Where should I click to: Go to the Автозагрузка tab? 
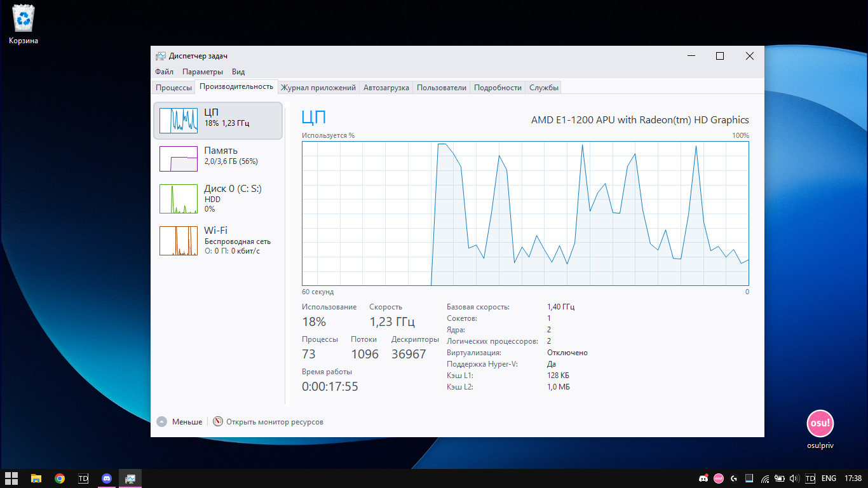pyautogui.click(x=386, y=88)
